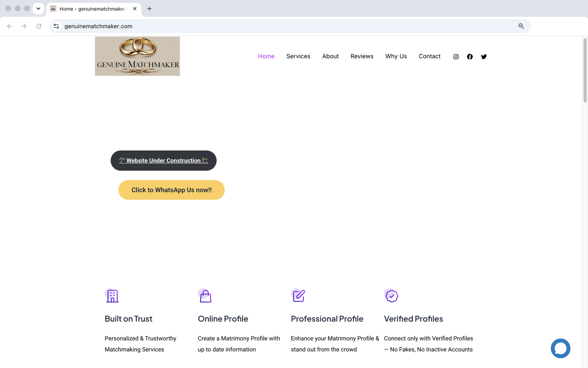The image size is (588, 368).
Task: Select the Professional Profile heading
Action: (327, 319)
